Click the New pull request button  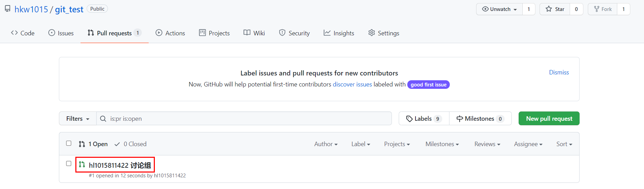(549, 118)
